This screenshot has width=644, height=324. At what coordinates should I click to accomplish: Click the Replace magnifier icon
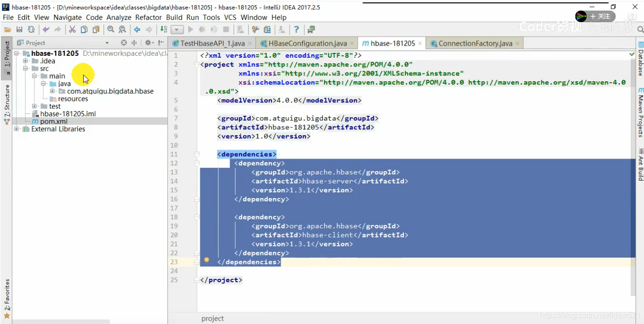click(x=122, y=30)
